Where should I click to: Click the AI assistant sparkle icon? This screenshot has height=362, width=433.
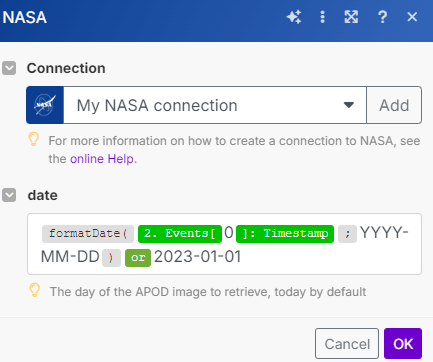(294, 17)
